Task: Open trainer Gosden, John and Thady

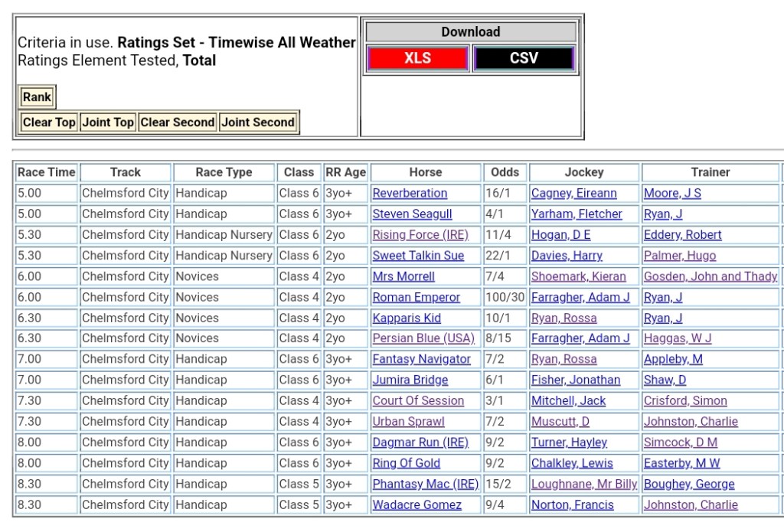Action: coord(710,276)
